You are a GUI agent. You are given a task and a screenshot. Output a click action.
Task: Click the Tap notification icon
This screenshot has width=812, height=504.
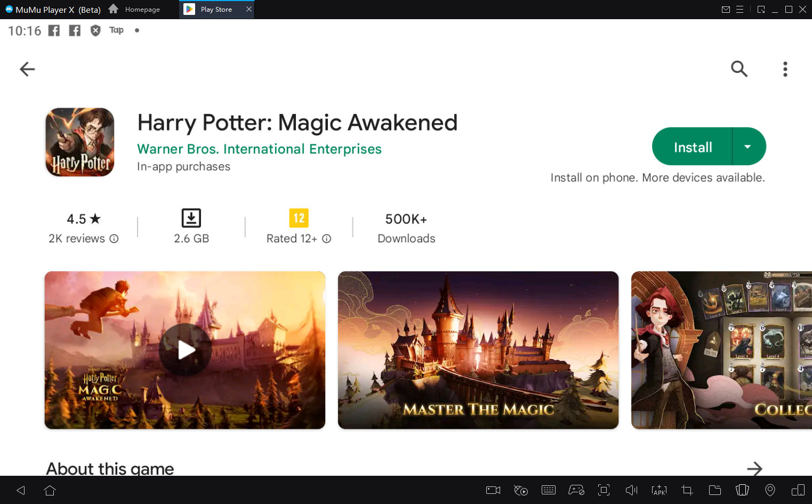click(x=116, y=30)
